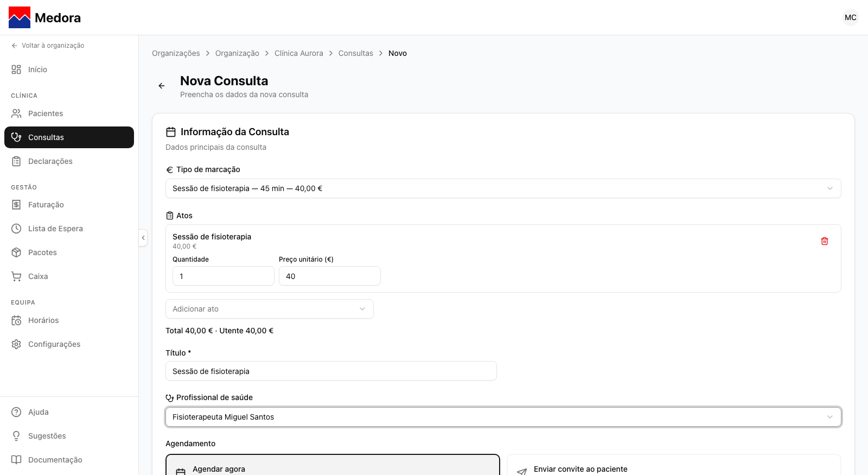Viewport: 868px width, 475px height.
Task: Select Enviar convite ao paciente option
Action: coord(674,465)
